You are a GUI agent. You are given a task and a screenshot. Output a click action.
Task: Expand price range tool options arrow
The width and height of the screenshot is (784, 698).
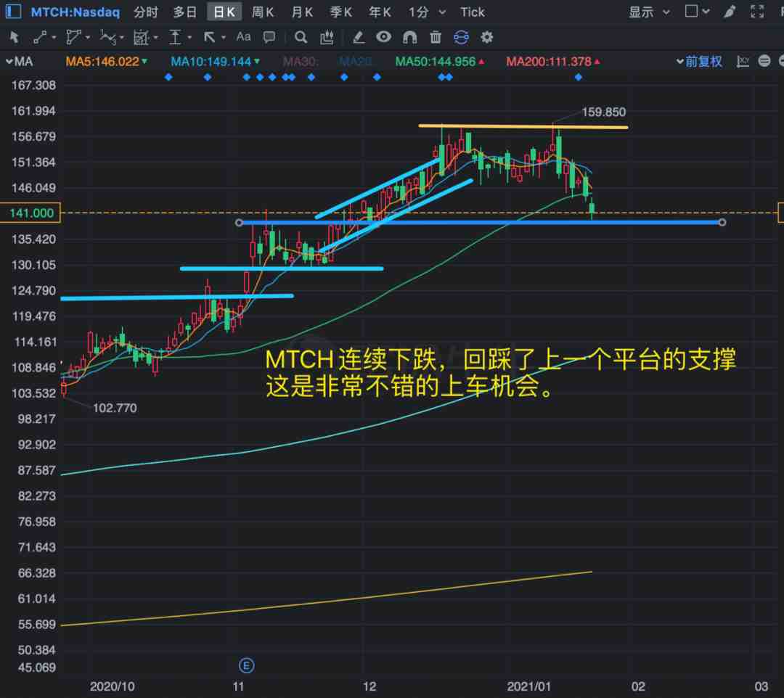(x=189, y=38)
